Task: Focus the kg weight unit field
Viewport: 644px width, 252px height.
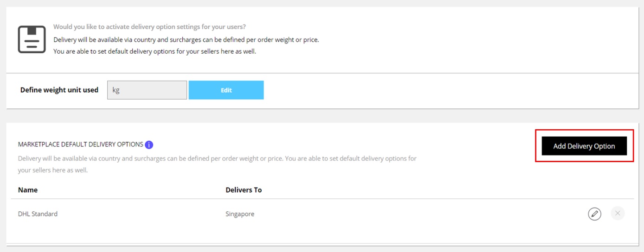Action: click(x=147, y=90)
